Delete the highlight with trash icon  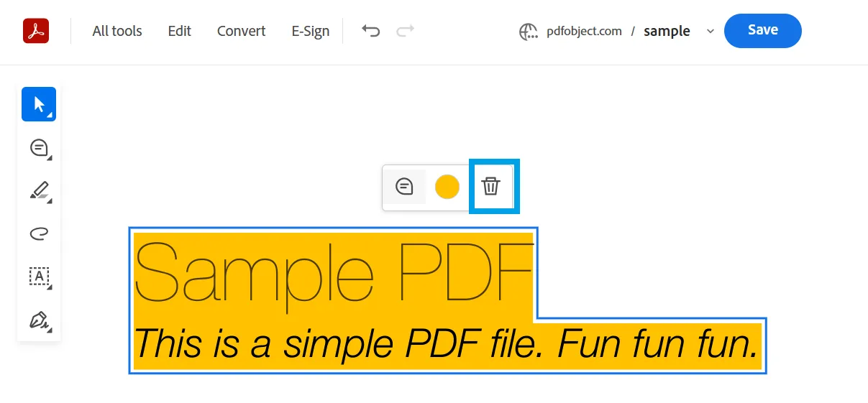pyautogui.click(x=490, y=187)
